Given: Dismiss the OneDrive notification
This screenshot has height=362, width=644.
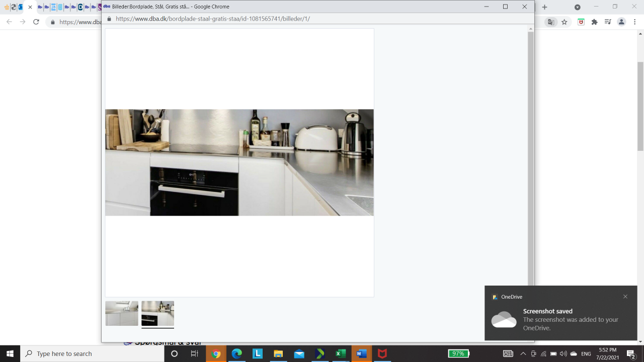Looking at the screenshot, I should (x=625, y=297).
